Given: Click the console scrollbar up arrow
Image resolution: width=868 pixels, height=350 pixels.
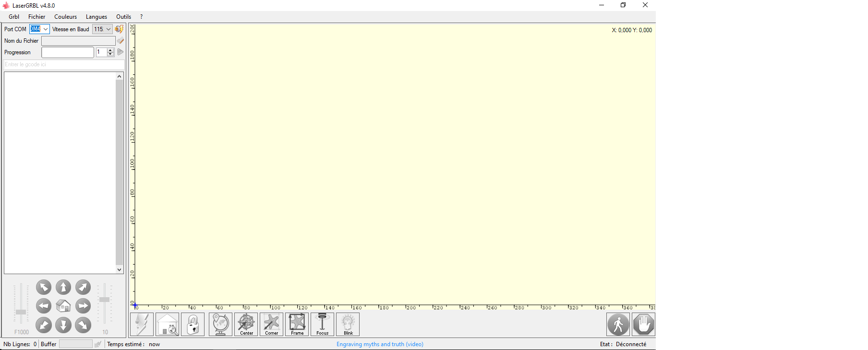Looking at the screenshot, I should point(120,76).
